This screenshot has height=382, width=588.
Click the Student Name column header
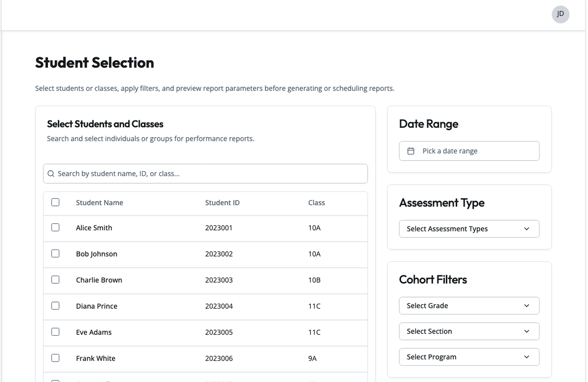click(100, 203)
